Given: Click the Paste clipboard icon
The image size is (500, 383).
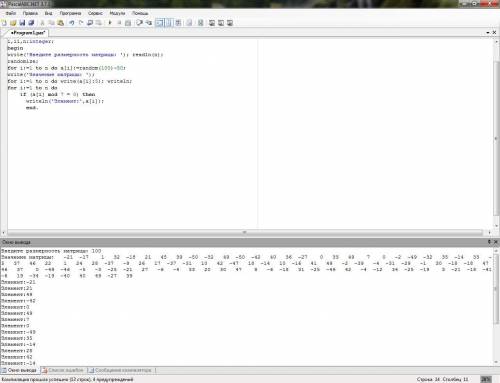Looking at the screenshot, I should pos(61,23).
